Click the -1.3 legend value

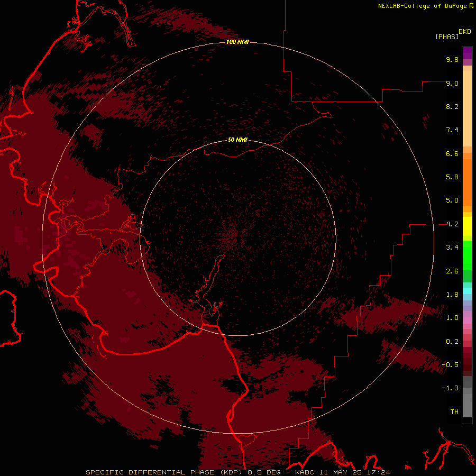450,388
